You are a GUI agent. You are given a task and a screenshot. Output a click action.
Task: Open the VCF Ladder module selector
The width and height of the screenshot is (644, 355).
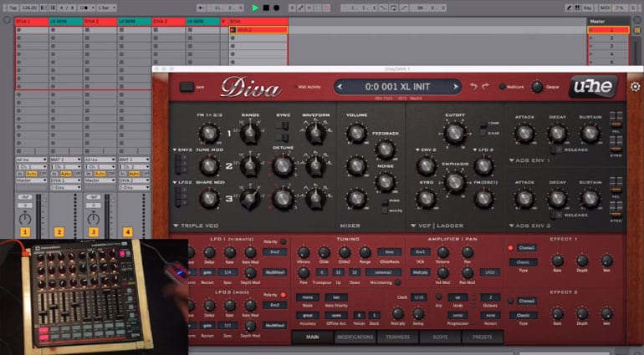(x=437, y=226)
